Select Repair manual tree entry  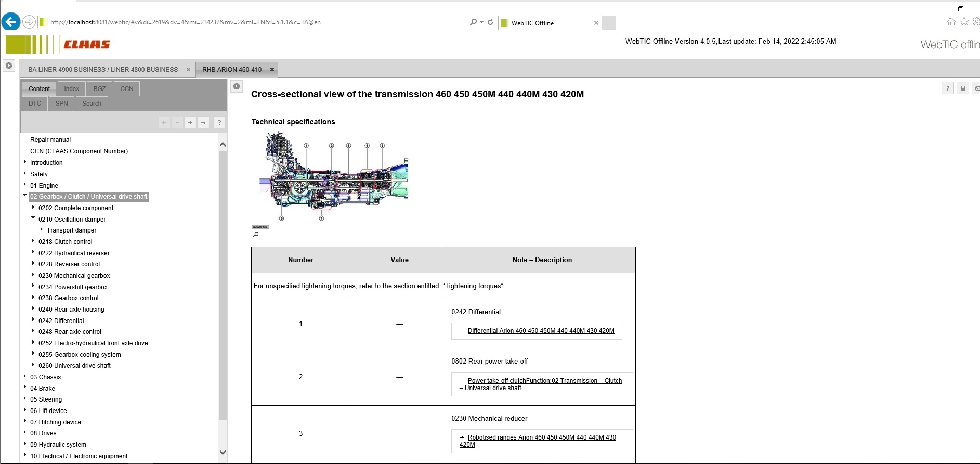(50, 140)
